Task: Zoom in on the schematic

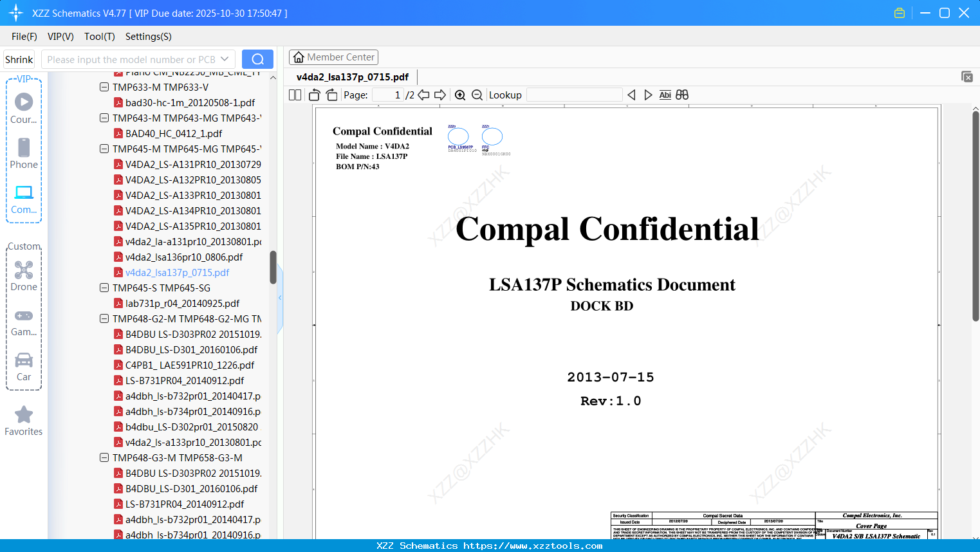Action: coord(460,95)
